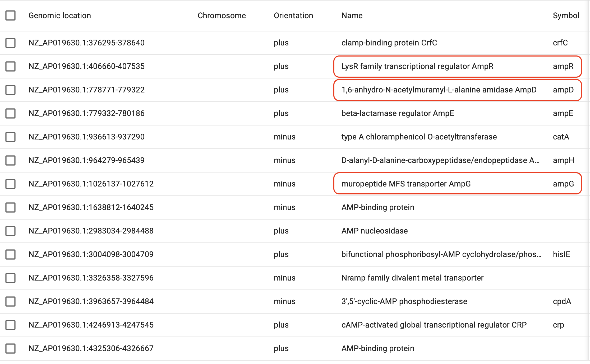
Task: Sort by Orientation column header
Action: (293, 16)
